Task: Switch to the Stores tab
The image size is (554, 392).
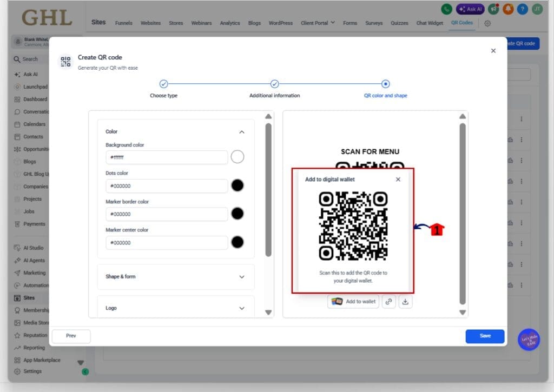Action: pyautogui.click(x=176, y=23)
